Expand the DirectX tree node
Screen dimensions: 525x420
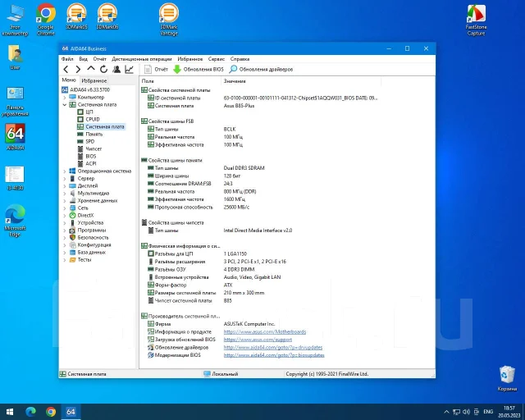(x=65, y=216)
